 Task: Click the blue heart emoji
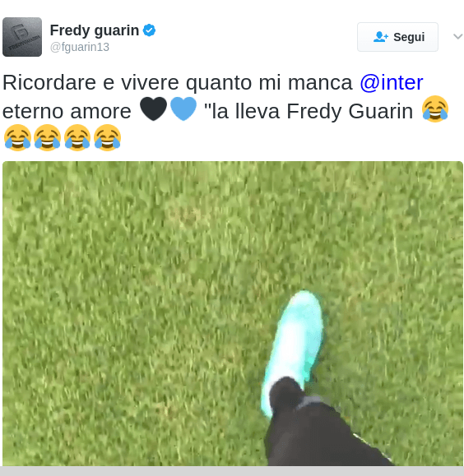coord(183,109)
